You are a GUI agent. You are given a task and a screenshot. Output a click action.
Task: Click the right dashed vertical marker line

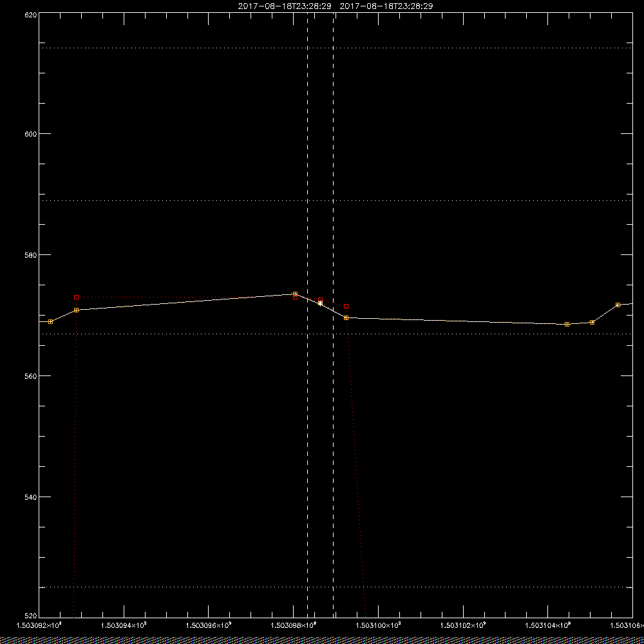click(333, 315)
